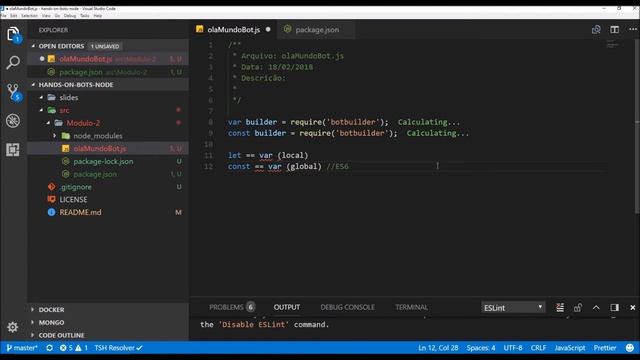Screen dimensions: 640x360
Task: Open the Source Control view icon
Action: click(13, 92)
